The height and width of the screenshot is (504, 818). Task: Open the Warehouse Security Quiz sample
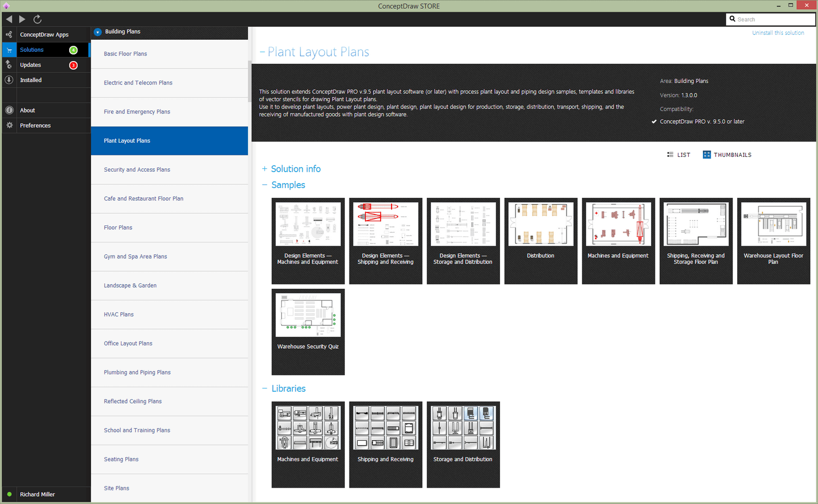coord(308,332)
